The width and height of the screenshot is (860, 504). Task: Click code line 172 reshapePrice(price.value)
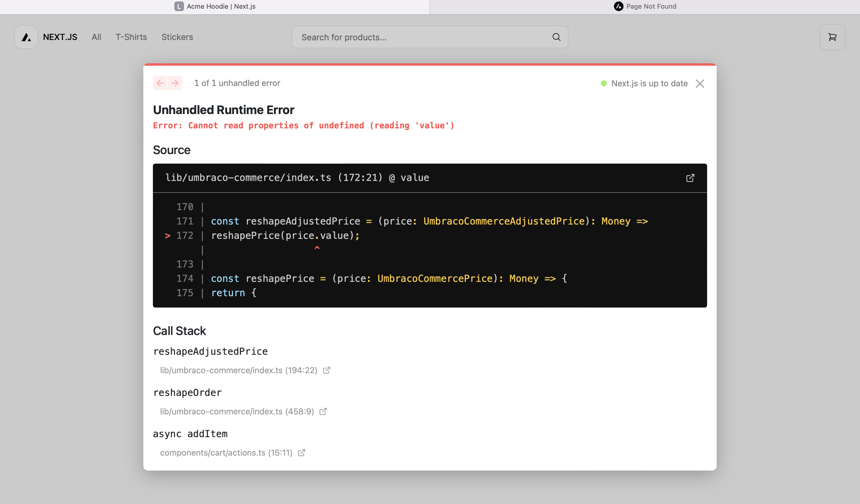285,236
